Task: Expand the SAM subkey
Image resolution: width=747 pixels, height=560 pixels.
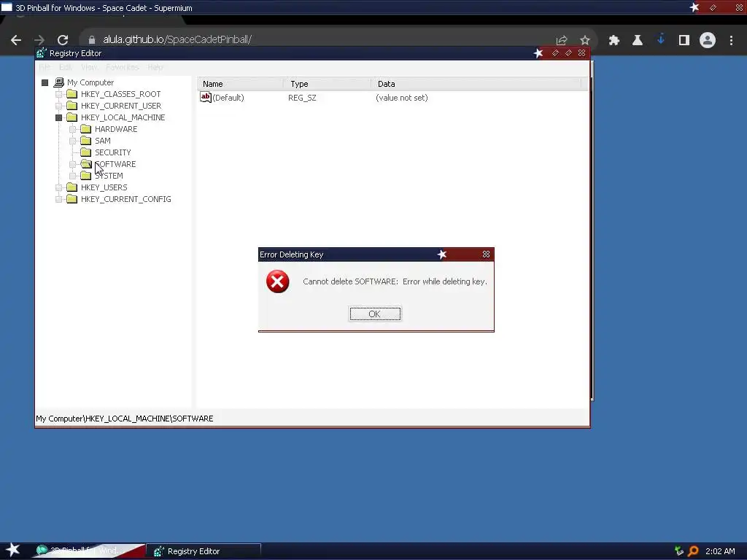Action: click(72, 141)
